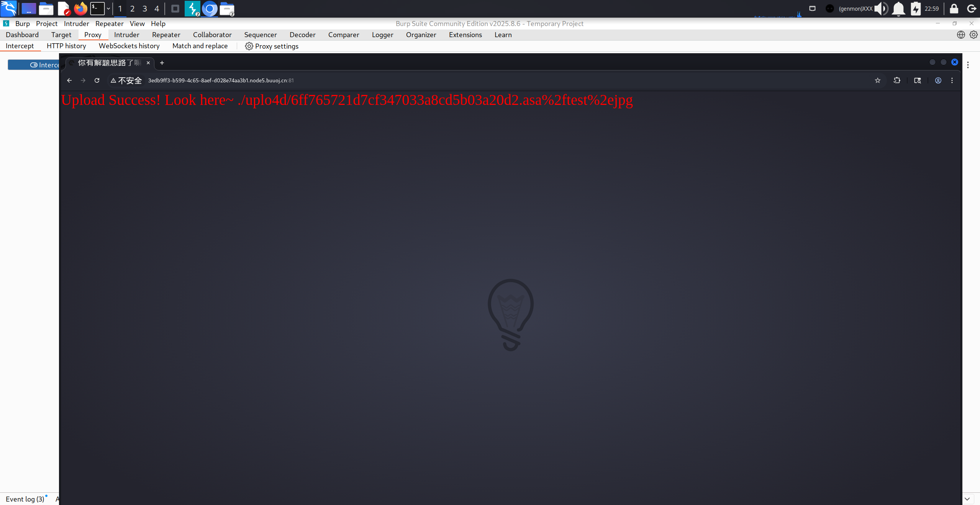Open Burp vertical three-dot options
The width and height of the screenshot is (980, 505).
[x=968, y=65]
